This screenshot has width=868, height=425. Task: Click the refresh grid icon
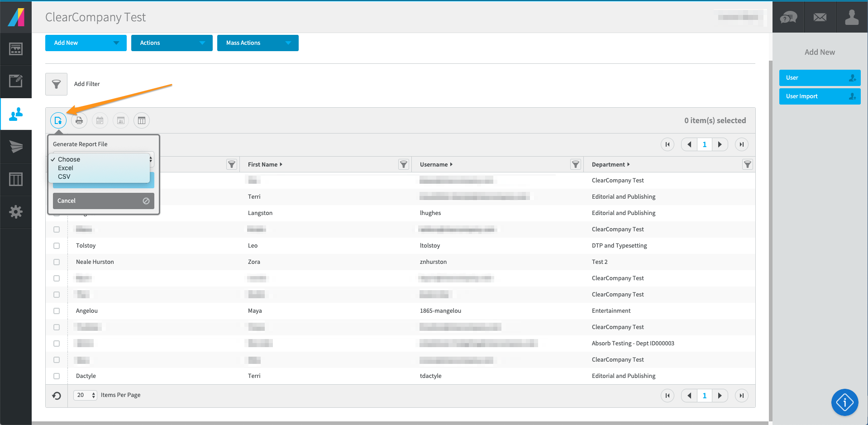click(x=57, y=396)
